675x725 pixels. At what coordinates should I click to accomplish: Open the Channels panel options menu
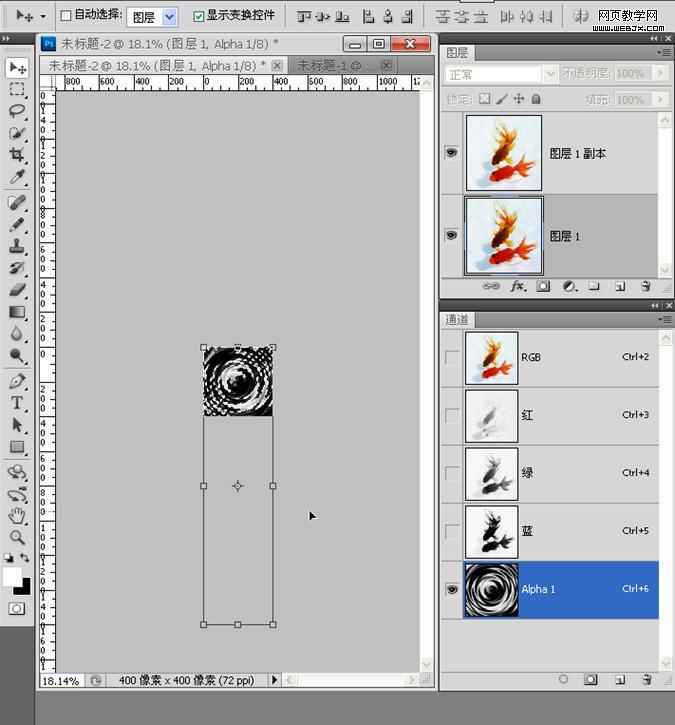click(x=664, y=319)
